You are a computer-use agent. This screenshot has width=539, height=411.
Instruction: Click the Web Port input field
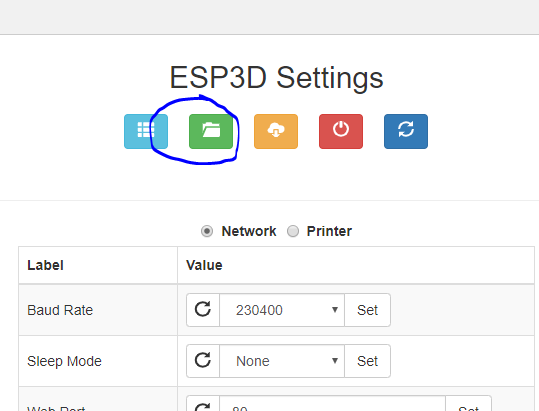(332, 403)
